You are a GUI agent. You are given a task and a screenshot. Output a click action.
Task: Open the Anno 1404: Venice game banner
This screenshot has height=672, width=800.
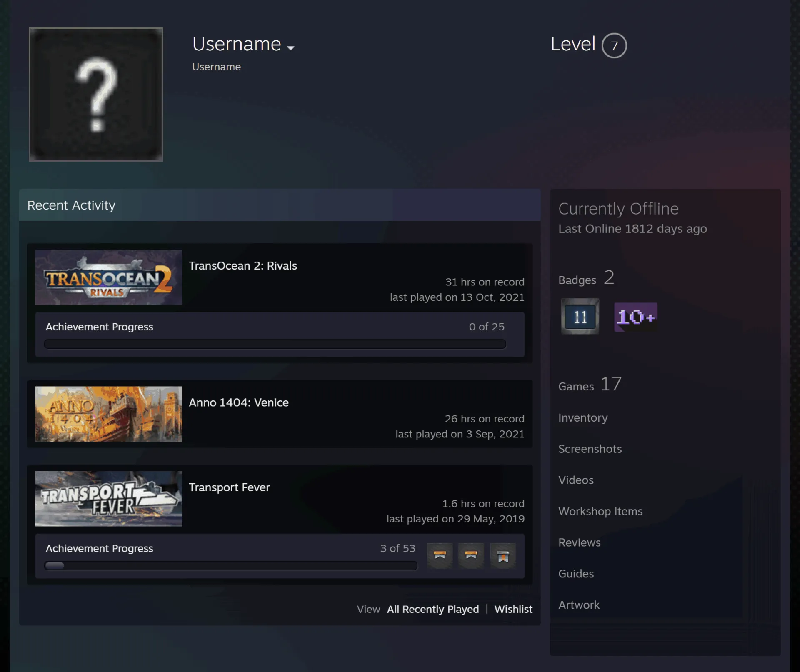click(x=109, y=414)
